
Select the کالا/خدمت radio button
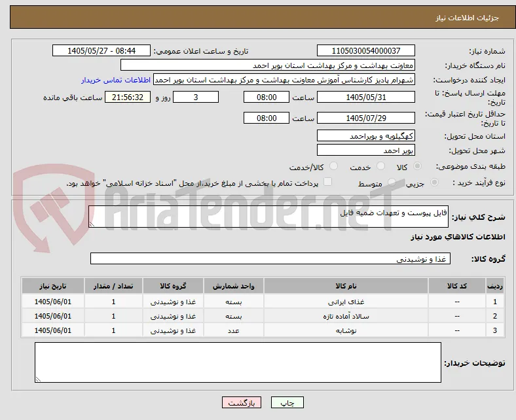(x=333, y=166)
